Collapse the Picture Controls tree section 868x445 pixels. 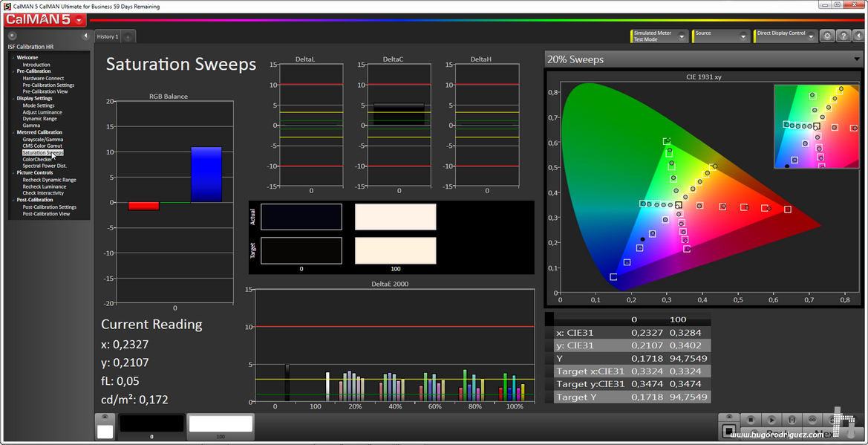click(13, 173)
